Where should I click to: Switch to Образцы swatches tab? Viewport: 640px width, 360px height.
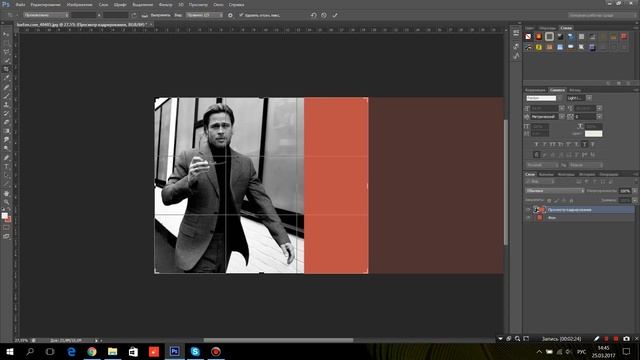547,28
